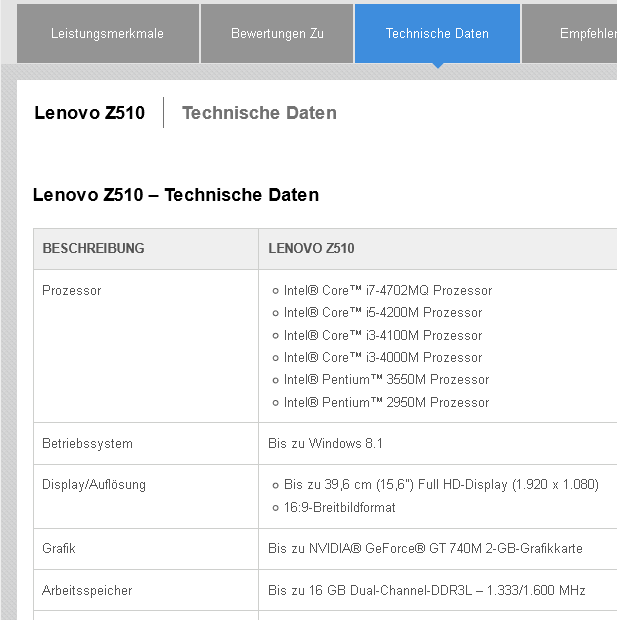Click the Betriebssystem row label
This screenshot has width=617, height=620.
pyautogui.click(x=87, y=444)
